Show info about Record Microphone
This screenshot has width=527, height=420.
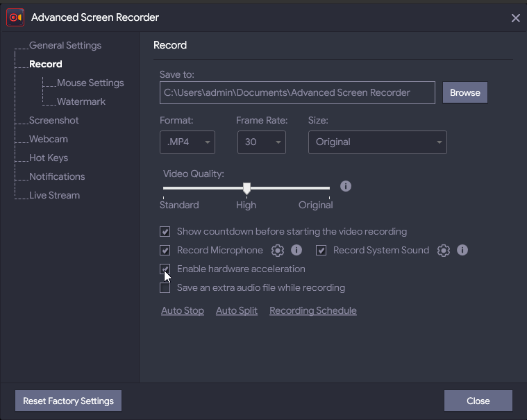coord(296,250)
